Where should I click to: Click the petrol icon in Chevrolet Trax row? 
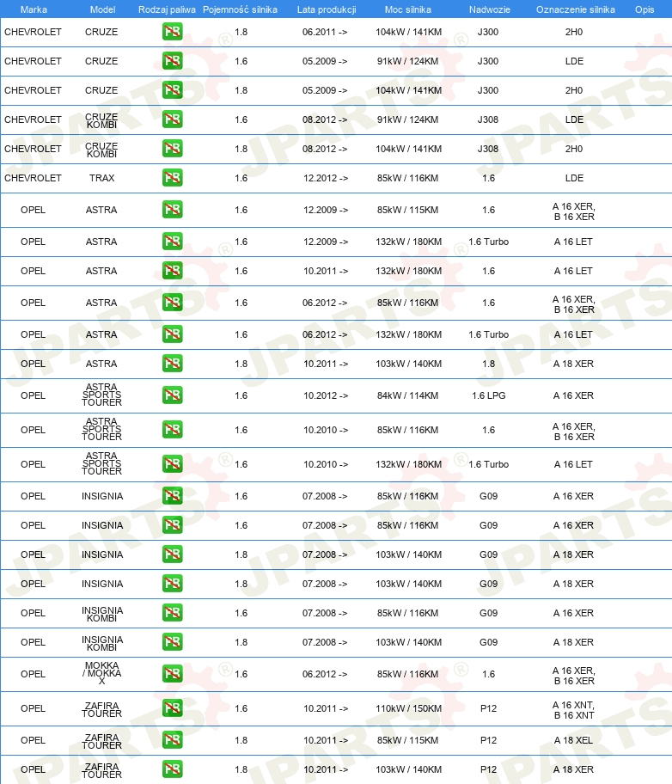(173, 177)
